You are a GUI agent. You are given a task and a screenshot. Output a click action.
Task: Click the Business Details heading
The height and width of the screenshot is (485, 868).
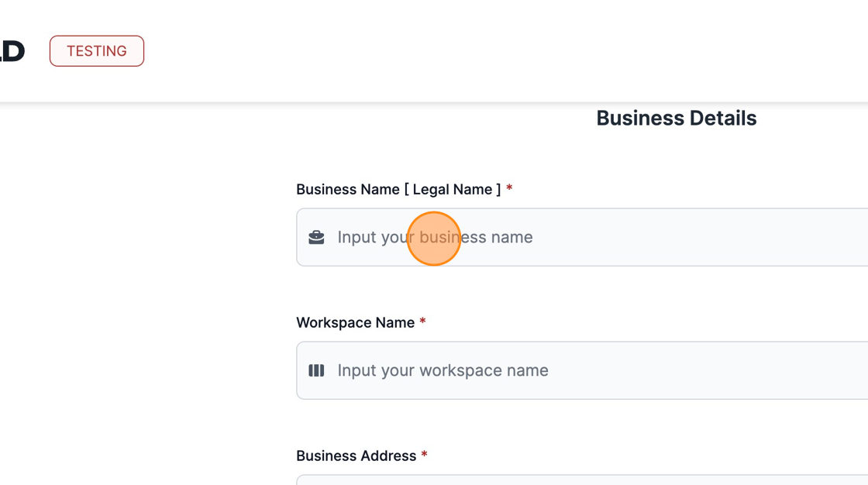[x=676, y=119]
